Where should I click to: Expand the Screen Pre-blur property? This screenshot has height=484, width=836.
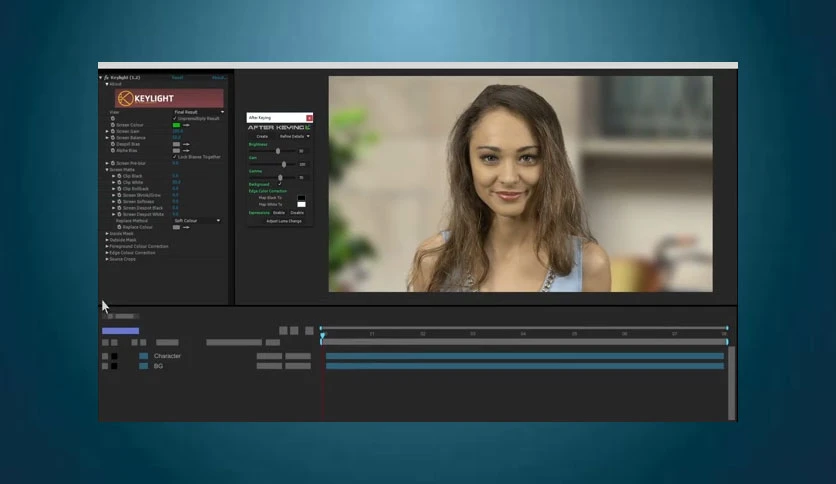[x=107, y=163]
